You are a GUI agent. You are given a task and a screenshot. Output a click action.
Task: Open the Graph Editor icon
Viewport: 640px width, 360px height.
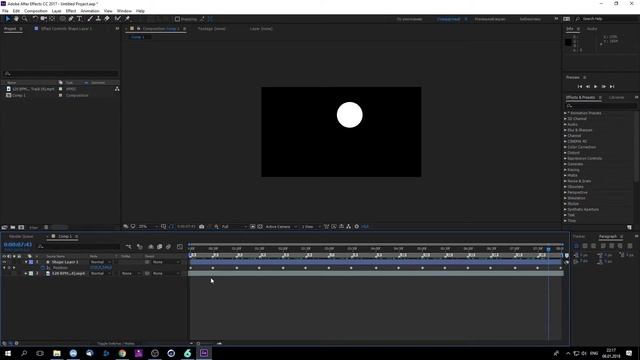180,247
